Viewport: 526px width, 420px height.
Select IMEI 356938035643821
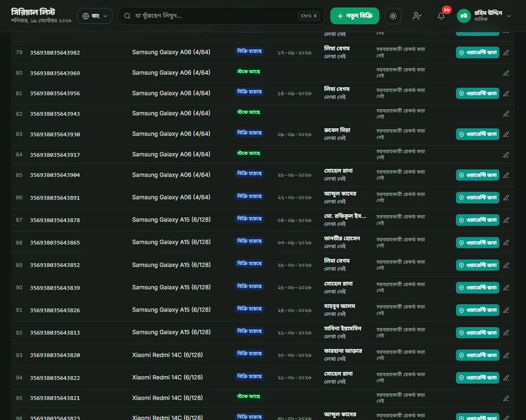[55, 398]
